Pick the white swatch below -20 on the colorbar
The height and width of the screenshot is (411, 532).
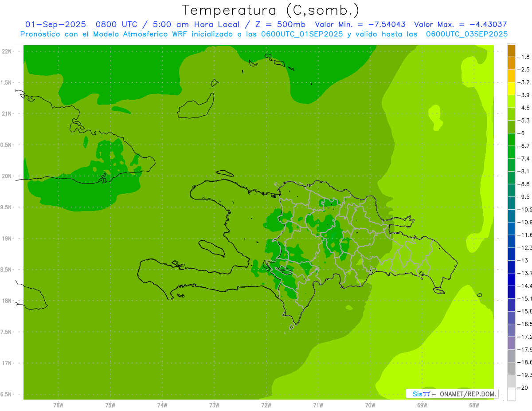coord(511,394)
